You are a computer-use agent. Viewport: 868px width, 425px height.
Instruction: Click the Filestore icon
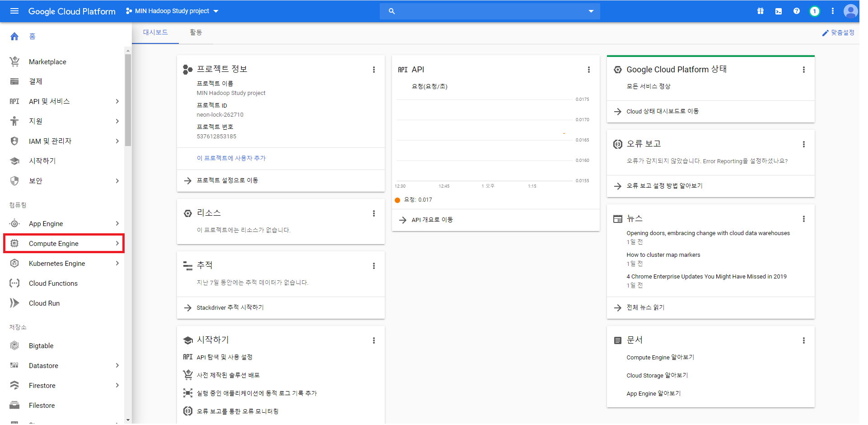[x=14, y=405]
